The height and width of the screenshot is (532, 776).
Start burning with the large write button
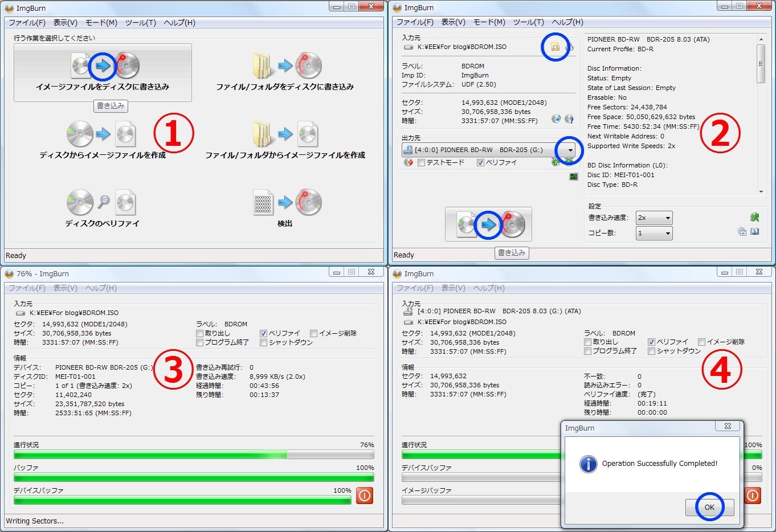point(488,224)
